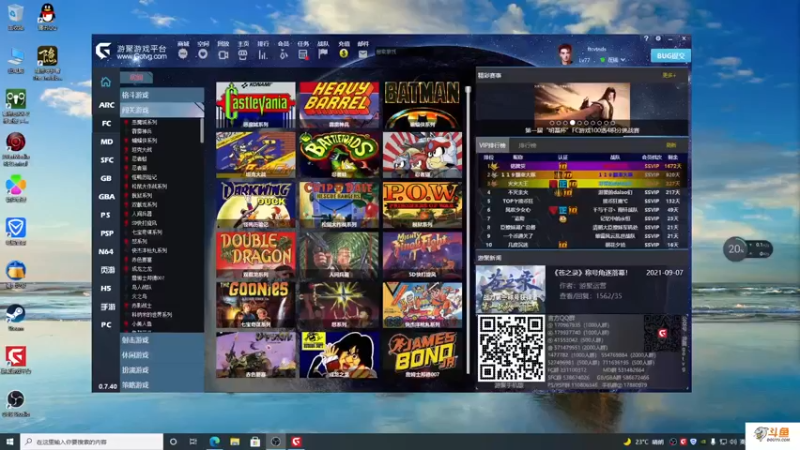Image resolution: width=800 pixels, height=450 pixels.
Task: Click the BUG提交 button
Action: pyautogui.click(x=670, y=56)
